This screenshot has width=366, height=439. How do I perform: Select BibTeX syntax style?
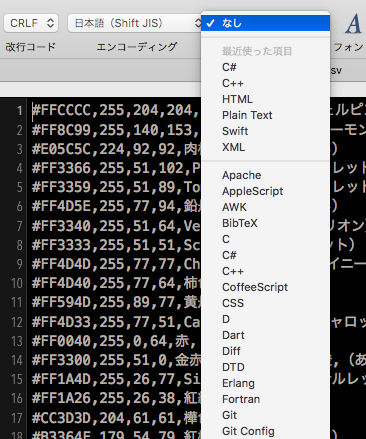pyautogui.click(x=265, y=223)
